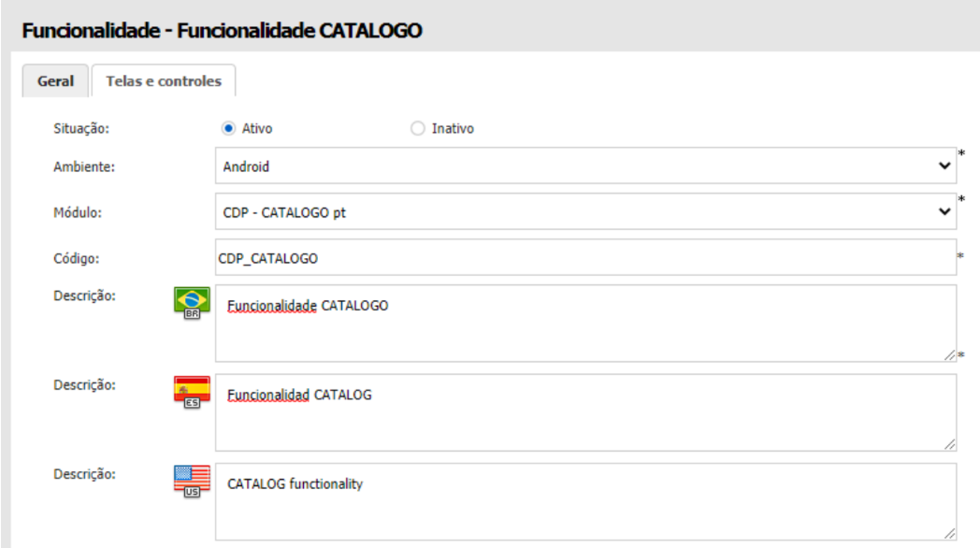
Task: Click the Spain flag icon beside Descrição
Action: tap(193, 392)
